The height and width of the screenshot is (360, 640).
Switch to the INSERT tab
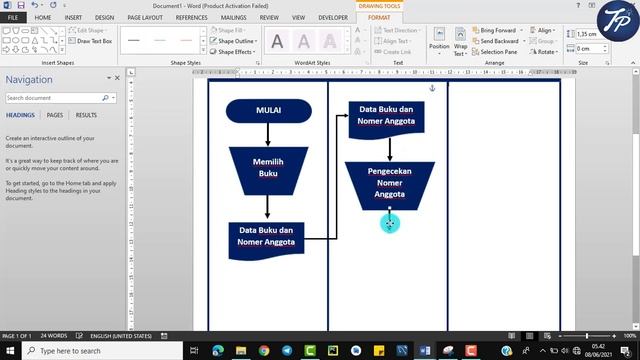73,18
